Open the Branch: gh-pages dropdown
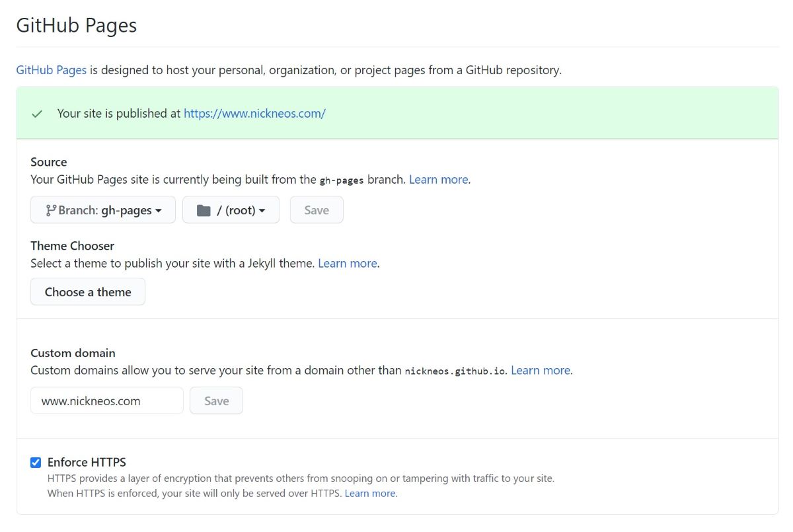This screenshot has width=793, height=532. click(103, 210)
